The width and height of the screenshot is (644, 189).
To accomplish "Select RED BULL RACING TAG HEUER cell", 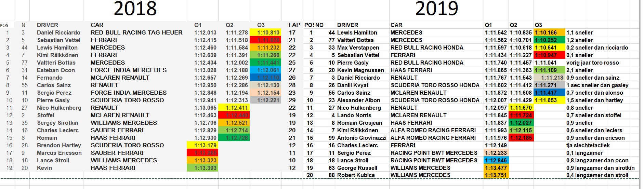I will pyautogui.click(x=136, y=32).
